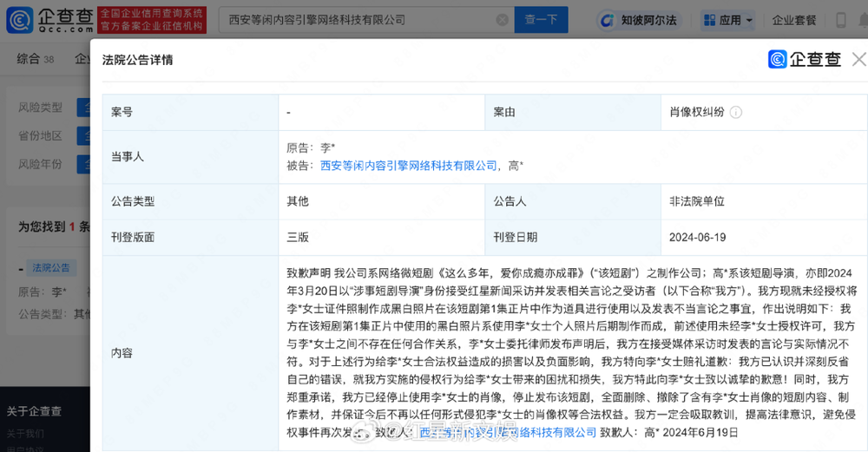
Task: Clear search field with the X icon
Action: (502, 20)
